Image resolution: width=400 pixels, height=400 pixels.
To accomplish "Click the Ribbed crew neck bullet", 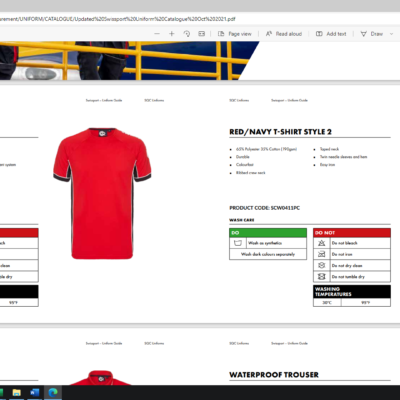I will [250, 173].
